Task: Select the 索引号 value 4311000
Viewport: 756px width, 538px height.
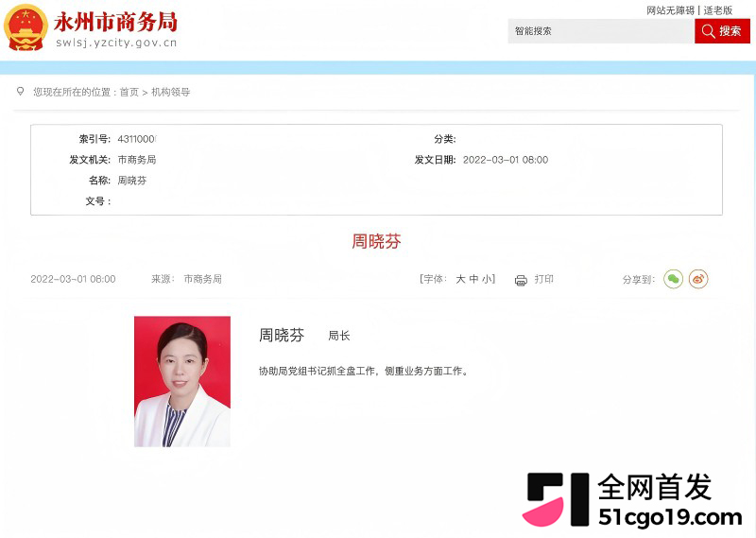Action: [x=137, y=139]
